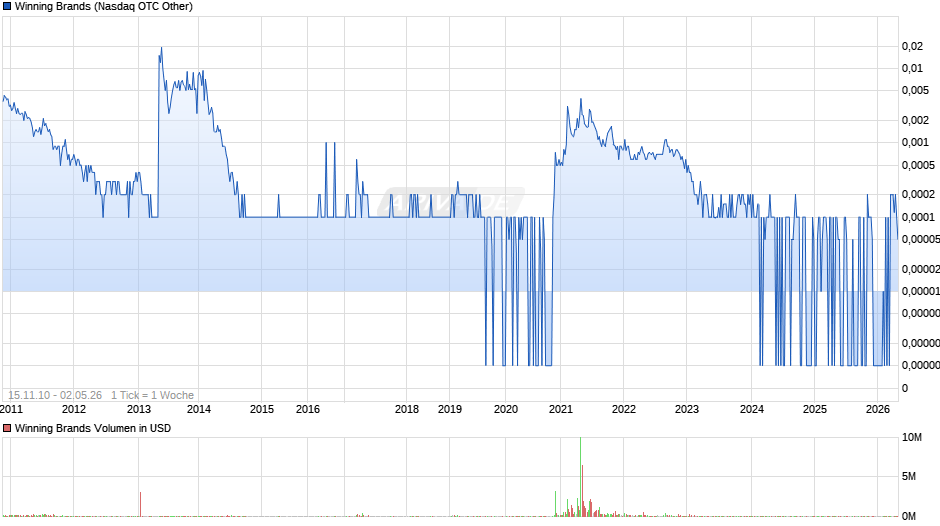Viewport: 940px width, 526px height.
Task: Click the 2012 year label
Action: pos(74,409)
